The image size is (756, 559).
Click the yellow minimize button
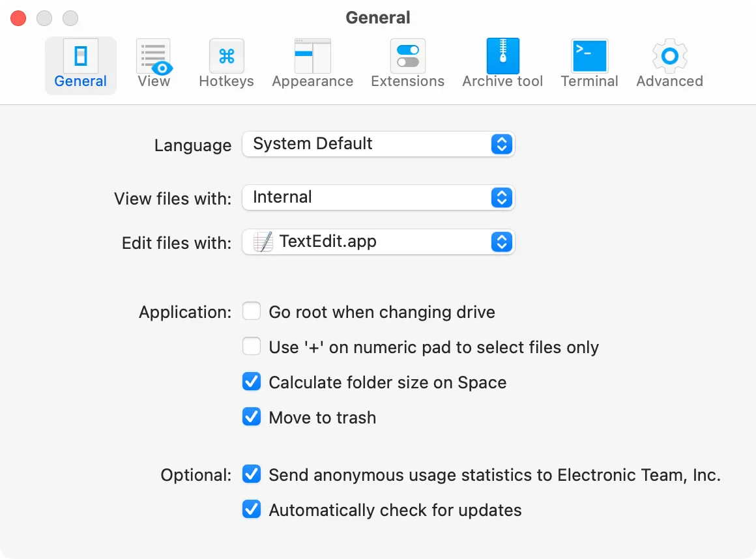(44, 18)
